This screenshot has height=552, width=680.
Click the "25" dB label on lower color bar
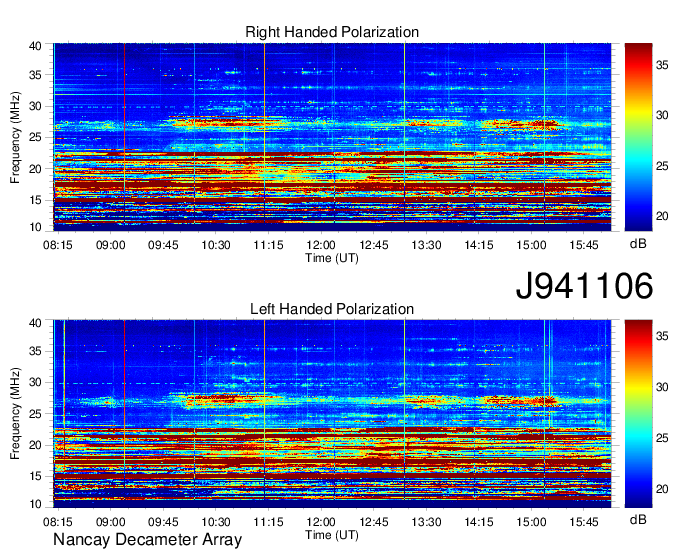(x=662, y=438)
